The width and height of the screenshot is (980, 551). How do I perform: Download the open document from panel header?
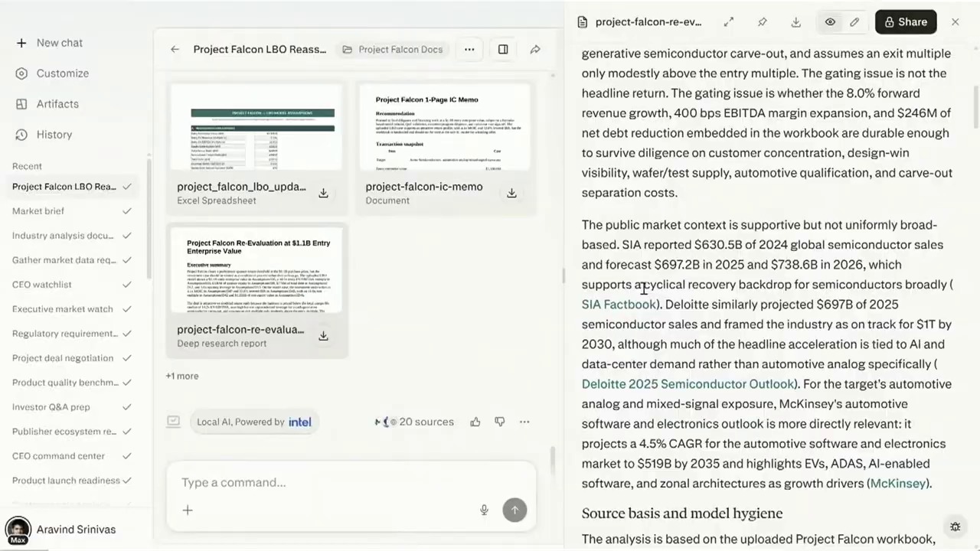coord(796,22)
